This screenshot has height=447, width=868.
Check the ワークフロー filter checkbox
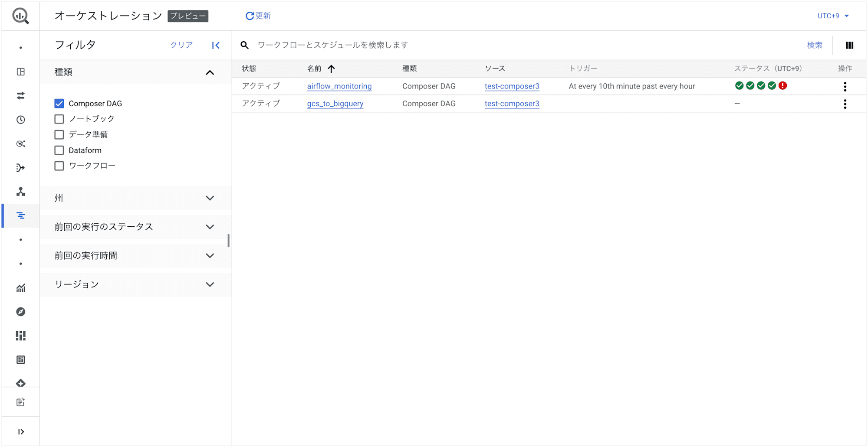pyautogui.click(x=59, y=166)
